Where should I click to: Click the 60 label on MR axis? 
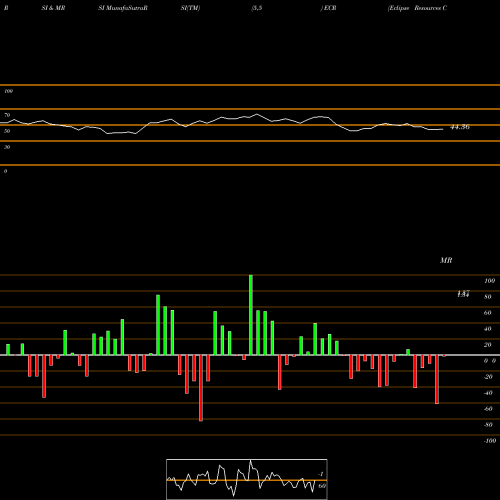(487, 313)
